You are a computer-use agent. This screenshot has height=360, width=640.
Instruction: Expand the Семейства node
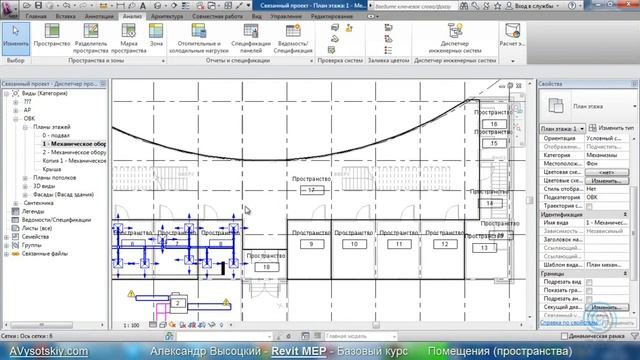point(7,237)
